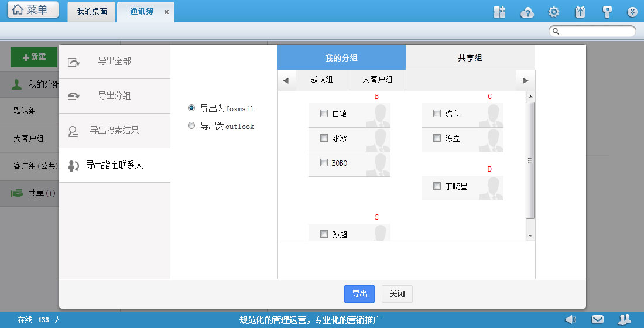Screen dimensions: 644x328
Task: Open the cloud help icon
Action: (x=527, y=12)
